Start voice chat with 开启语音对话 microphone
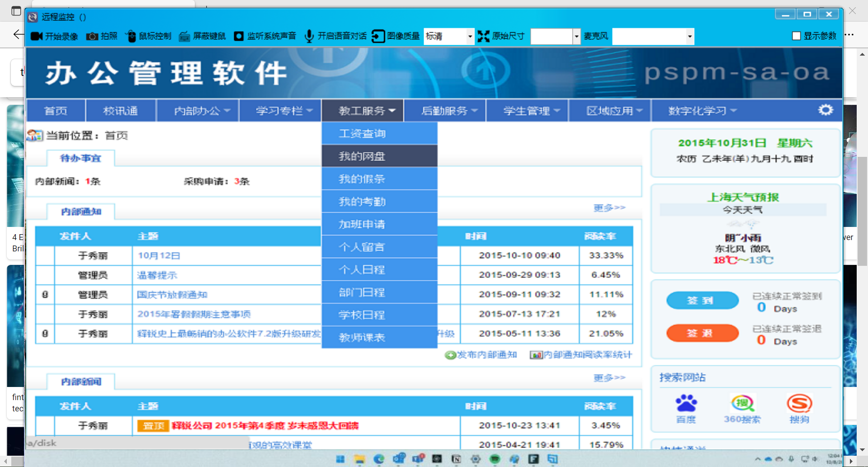868x467 pixels. (309, 36)
